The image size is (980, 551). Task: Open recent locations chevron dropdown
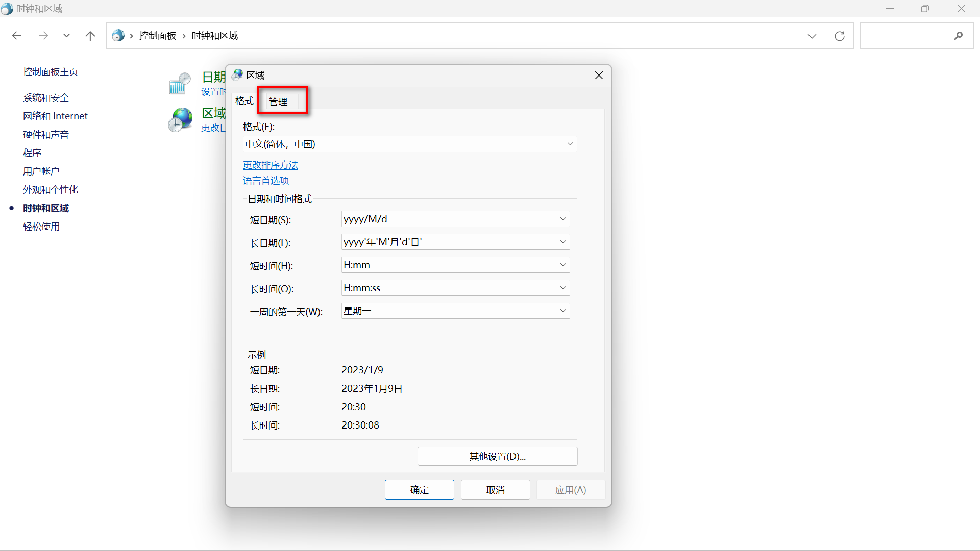66,36
